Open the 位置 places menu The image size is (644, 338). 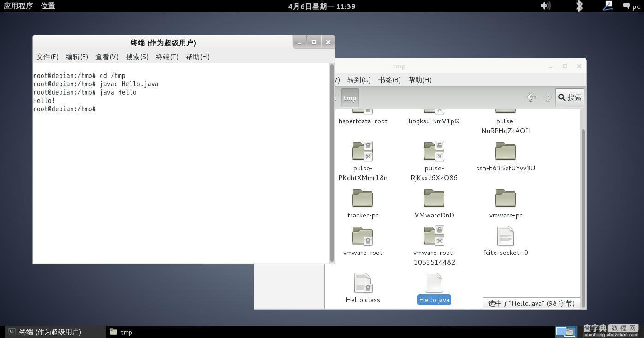pyautogui.click(x=48, y=6)
